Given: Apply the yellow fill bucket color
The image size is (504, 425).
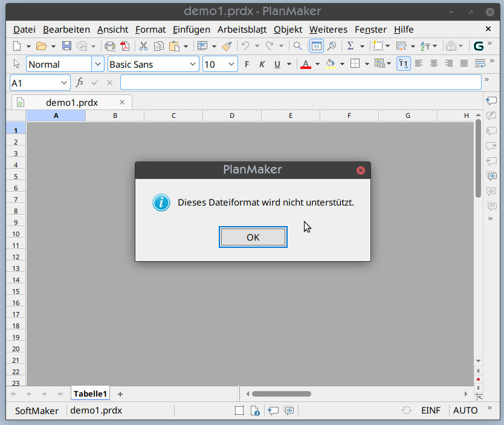Looking at the screenshot, I should tap(330, 64).
